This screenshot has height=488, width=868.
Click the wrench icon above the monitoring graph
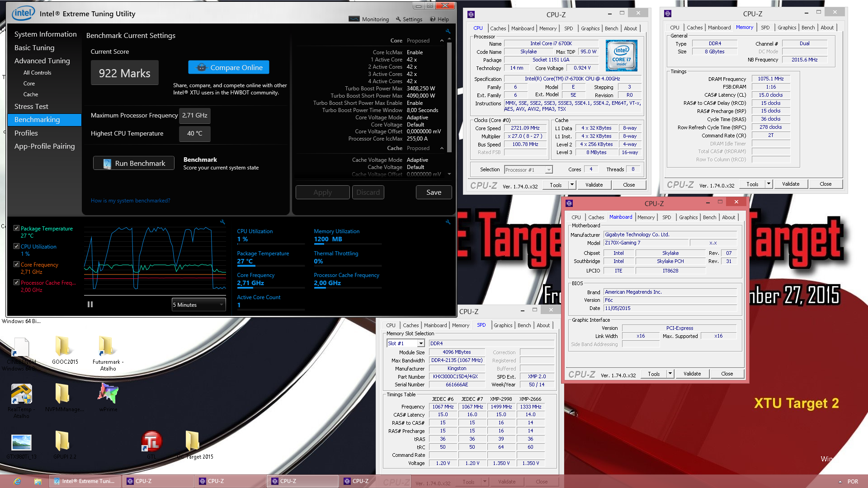tap(222, 222)
